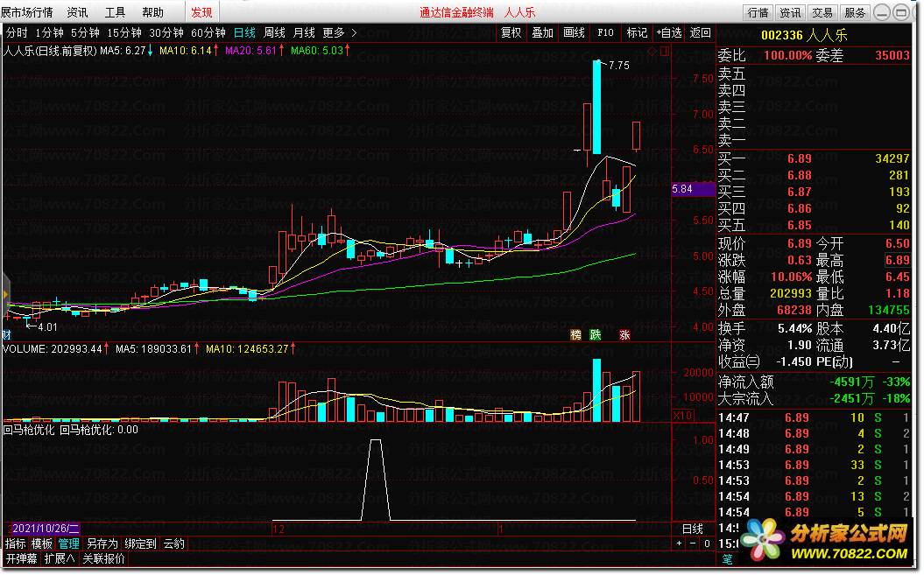
Task: Select the 日线 daily period tab
Action: click(244, 33)
